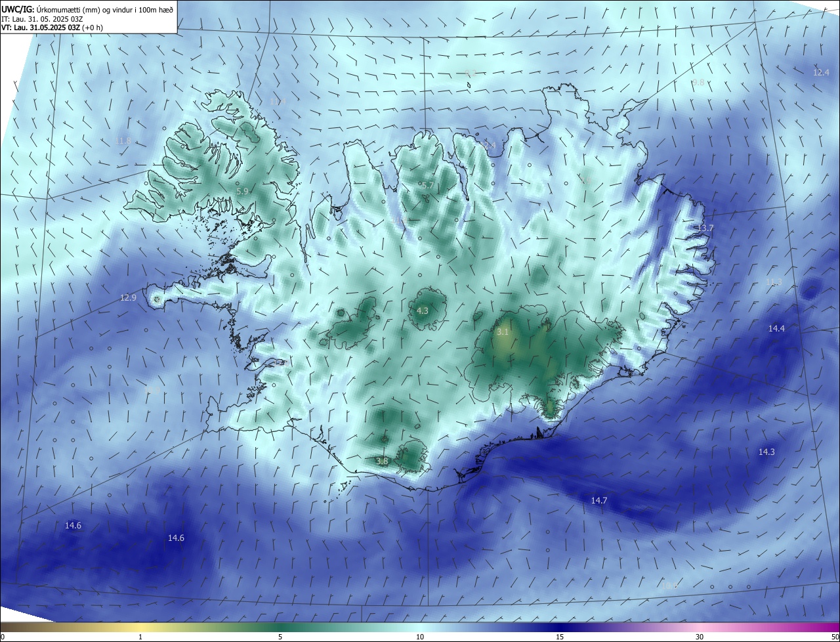Click the colour scale tick label 0

pyautogui.click(x=2, y=637)
